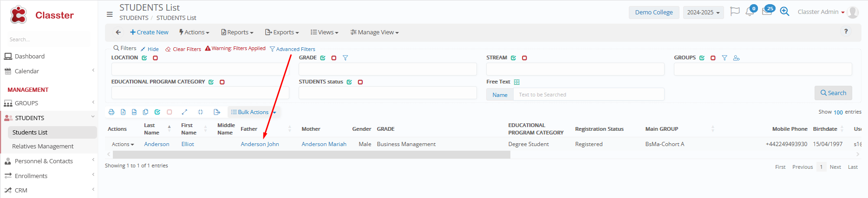The width and height of the screenshot is (868, 198).
Task: Open the Dashboard sidebar item
Action: (x=30, y=57)
